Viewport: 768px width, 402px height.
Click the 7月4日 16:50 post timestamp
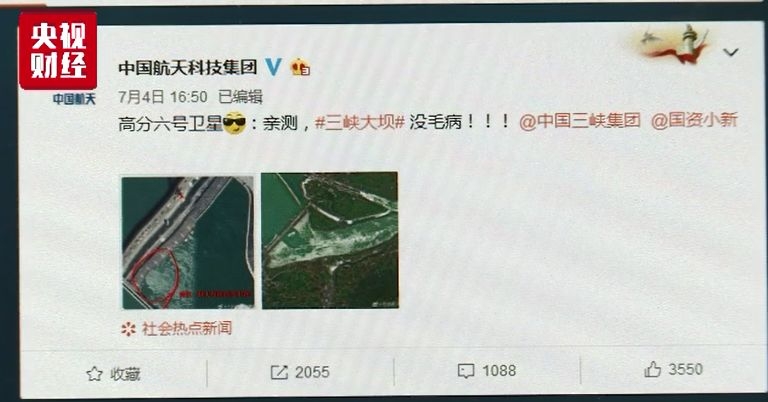[163, 97]
